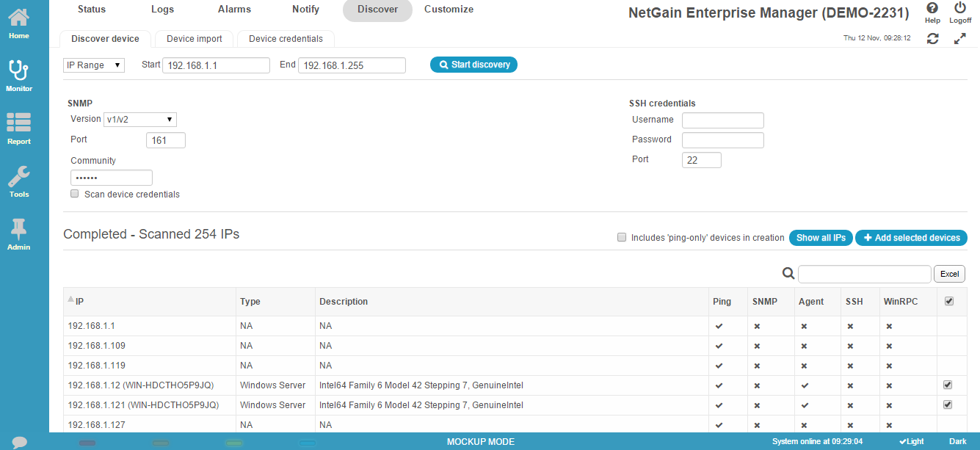This screenshot has width=980, height=450.
Task: Click the refresh arrows icon
Action: tap(933, 38)
